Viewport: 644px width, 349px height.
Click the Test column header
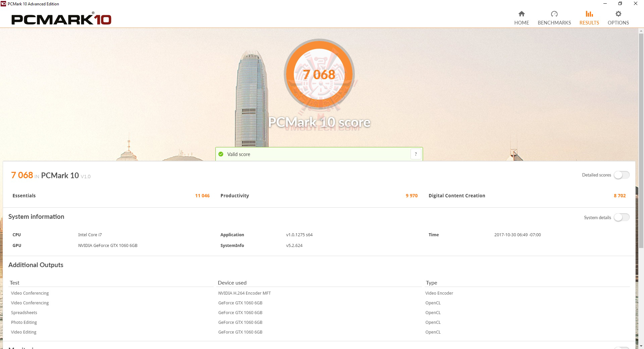14,283
